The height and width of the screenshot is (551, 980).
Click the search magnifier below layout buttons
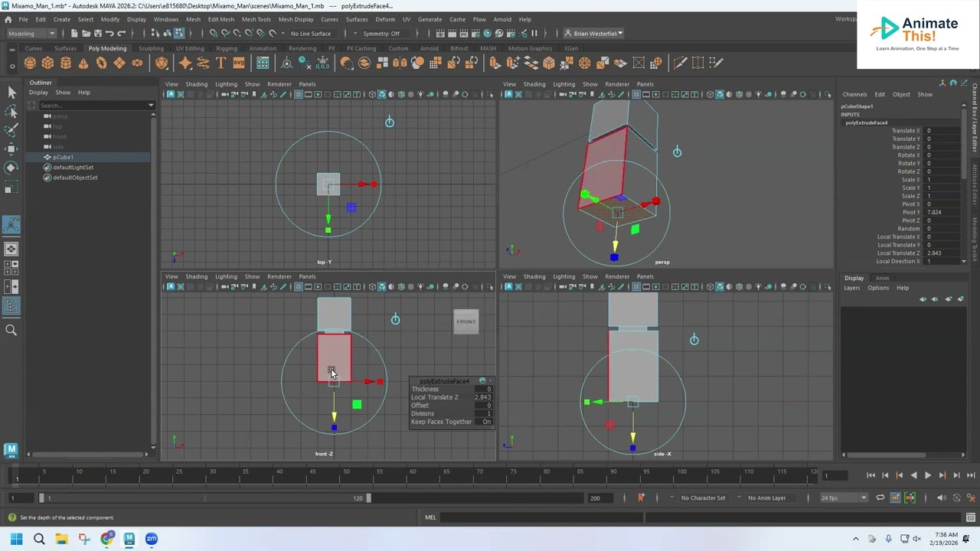11,330
